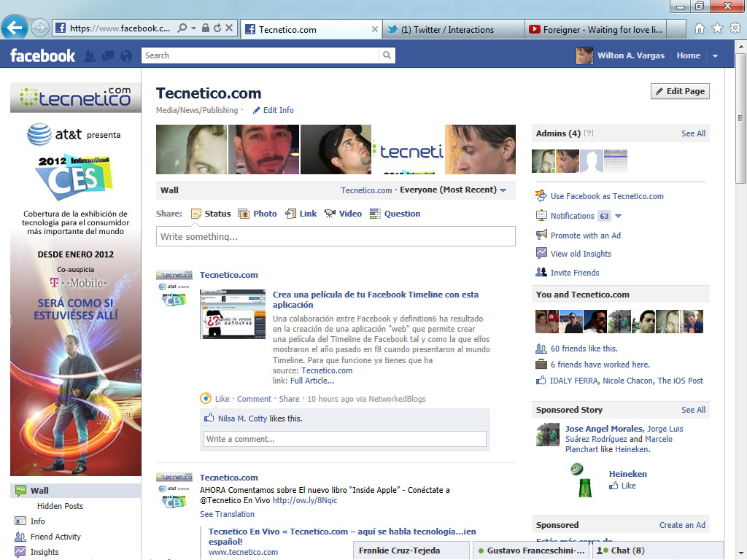The width and height of the screenshot is (747, 560).
Task: Open the browser Tools gear icon
Action: (735, 28)
